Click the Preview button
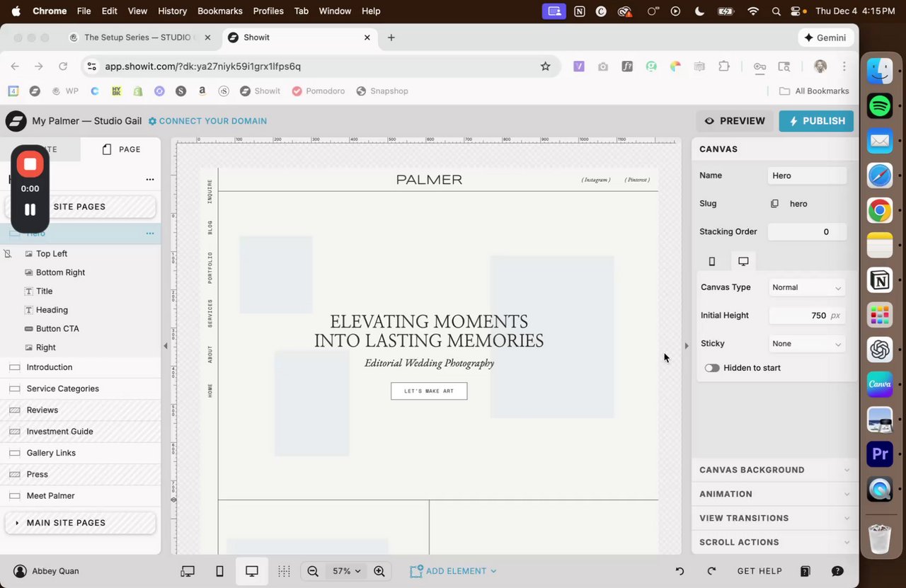This screenshot has height=588, width=906. pyautogui.click(x=735, y=121)
